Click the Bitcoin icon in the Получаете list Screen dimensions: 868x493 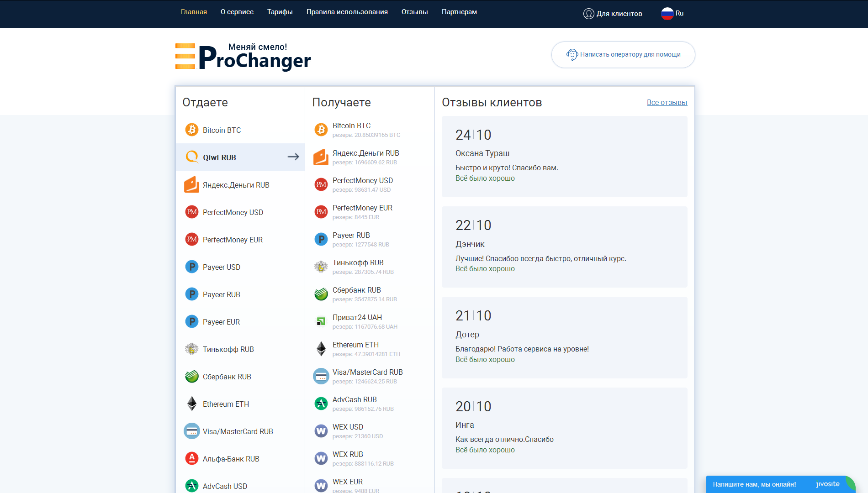point(321,130)
